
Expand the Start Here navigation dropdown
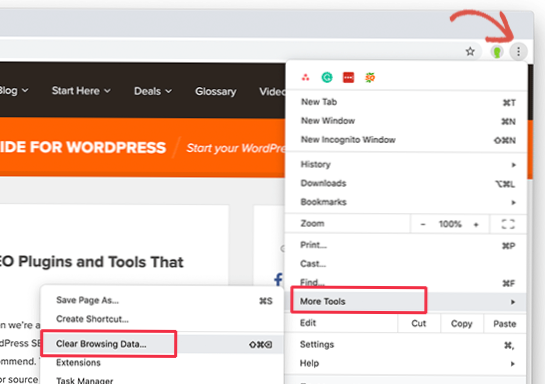pyautogui.click(x=81, y=91)
